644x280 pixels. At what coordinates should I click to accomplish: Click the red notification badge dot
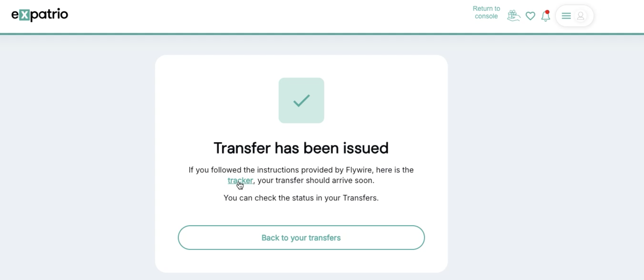(547, 12)
